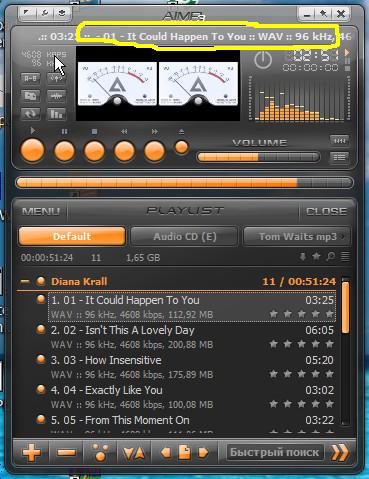Screen dimensions: 369x479
Task: Pause playback with the orange pause button
Action: coord(64,151)
